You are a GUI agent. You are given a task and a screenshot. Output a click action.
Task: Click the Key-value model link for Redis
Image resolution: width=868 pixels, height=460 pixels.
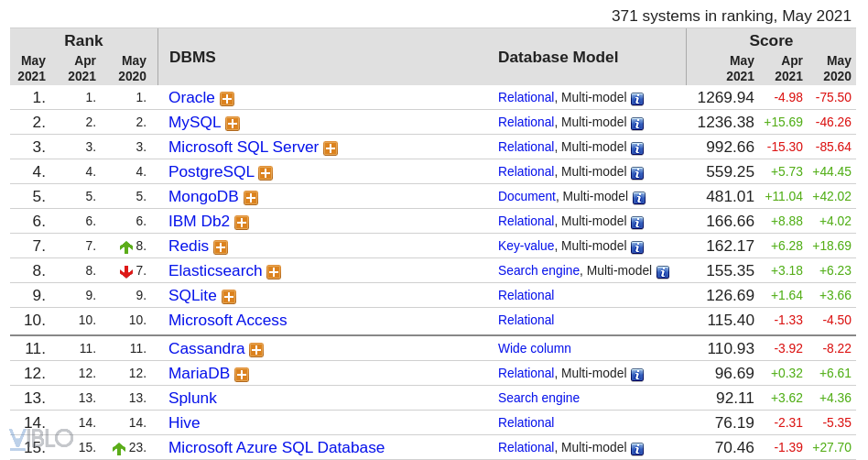pos(526,246)
